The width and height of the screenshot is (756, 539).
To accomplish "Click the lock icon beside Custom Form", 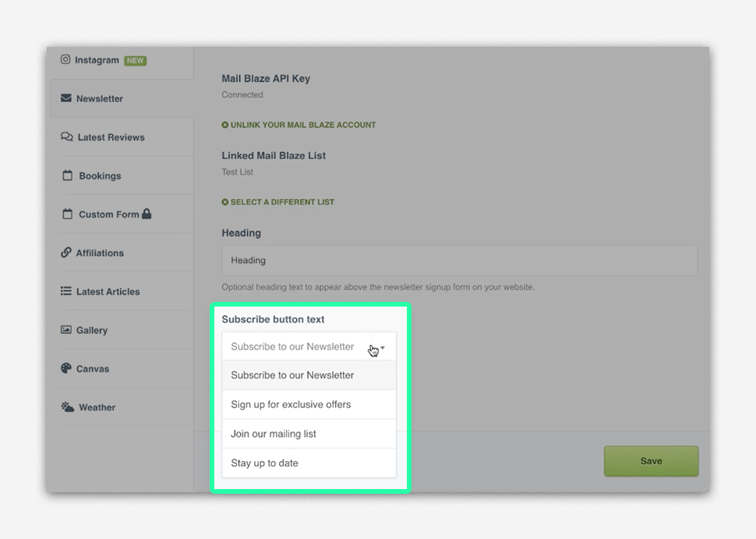I will pyautogui.click(x=147, y=214).
